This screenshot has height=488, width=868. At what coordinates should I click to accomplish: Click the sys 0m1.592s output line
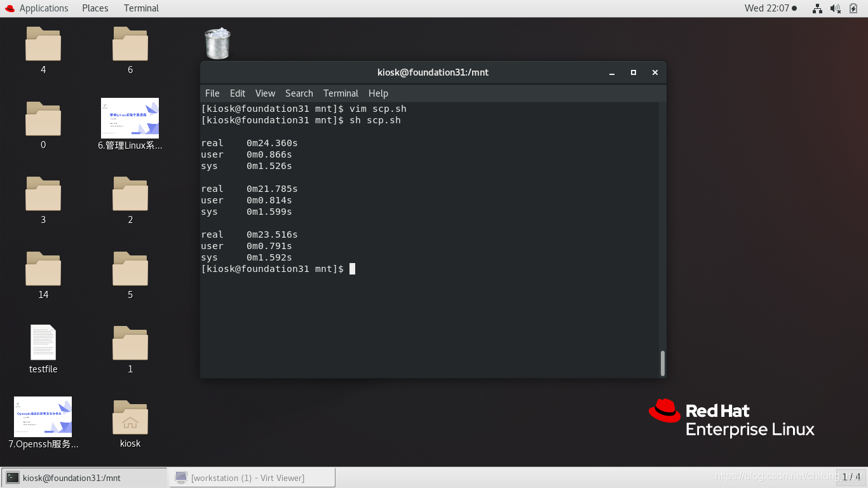point(247,257)
